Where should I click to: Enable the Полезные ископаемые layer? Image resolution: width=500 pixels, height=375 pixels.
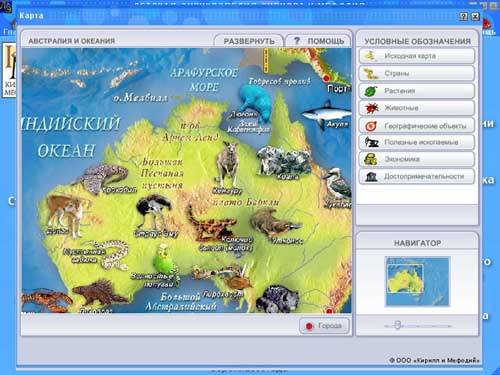pos(417,142)
